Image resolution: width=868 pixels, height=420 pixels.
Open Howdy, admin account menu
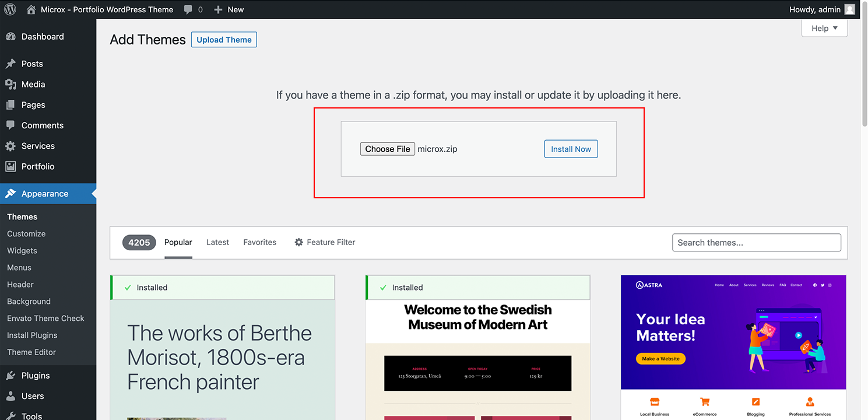pos(822,9)
